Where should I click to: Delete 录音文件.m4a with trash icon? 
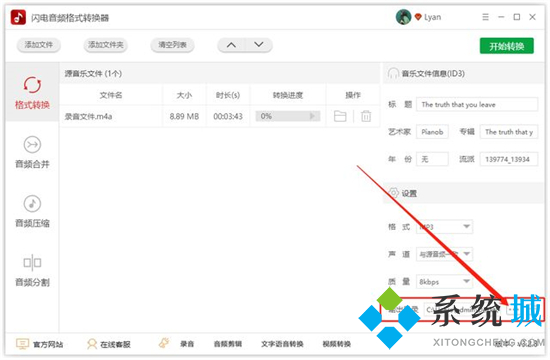(366, 116)
